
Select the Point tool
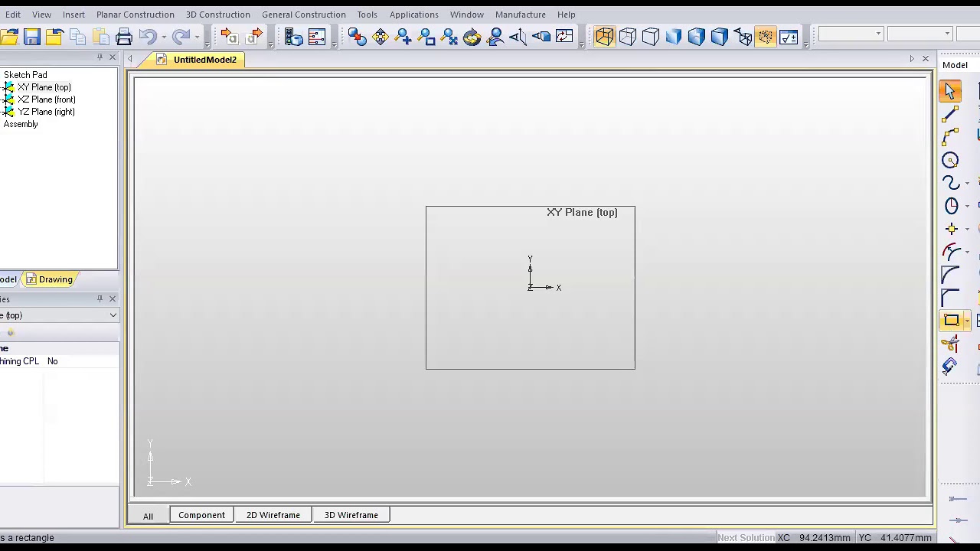coord(950,229)
